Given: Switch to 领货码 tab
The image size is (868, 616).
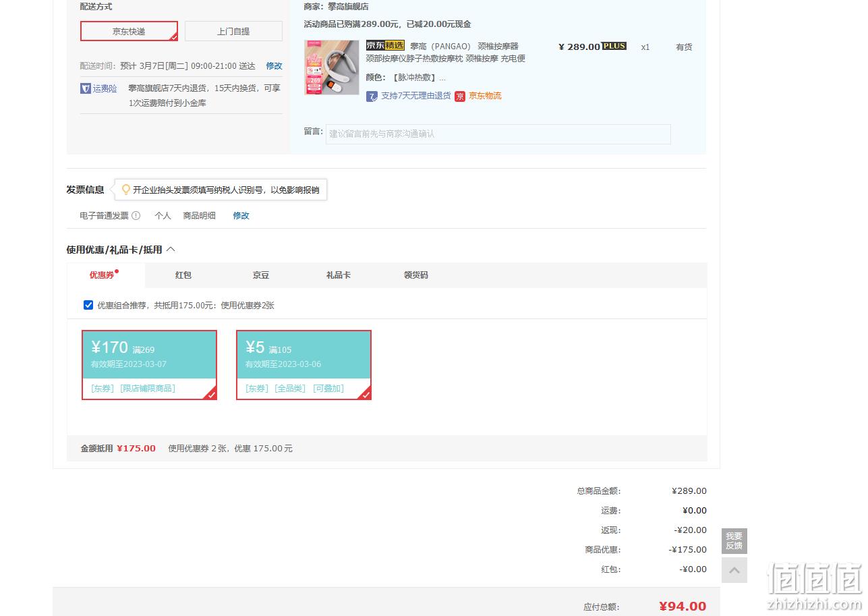Looking at the screenshot, I should (x=416, y=275).
